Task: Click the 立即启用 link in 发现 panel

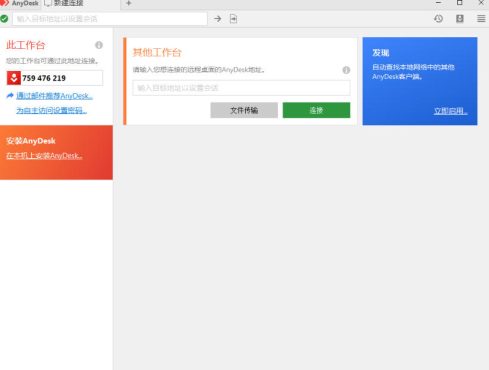Action: [x=450, y=111]
